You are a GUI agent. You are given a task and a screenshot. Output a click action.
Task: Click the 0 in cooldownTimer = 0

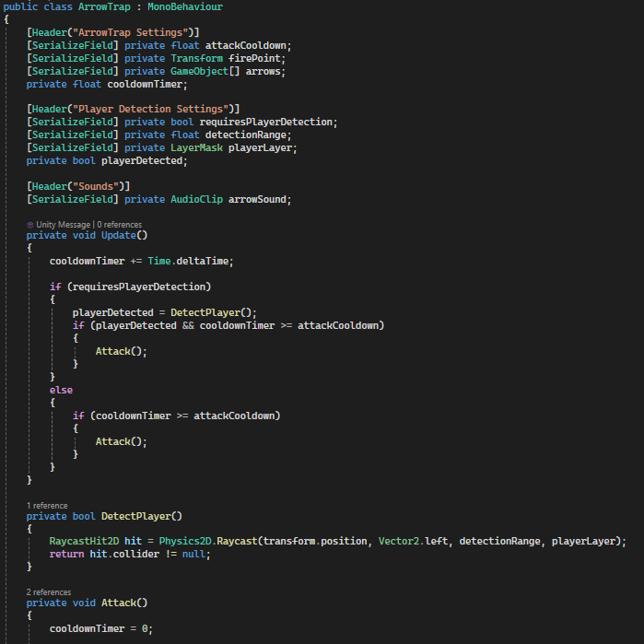[145, 629]
